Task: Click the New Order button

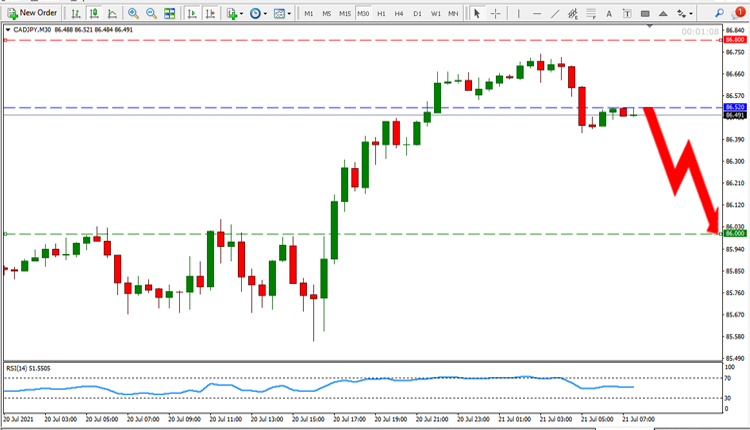Action: [x=32, y=13]
